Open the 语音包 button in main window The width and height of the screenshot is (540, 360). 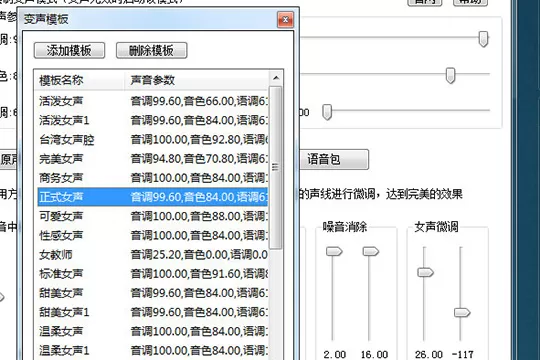333,159
